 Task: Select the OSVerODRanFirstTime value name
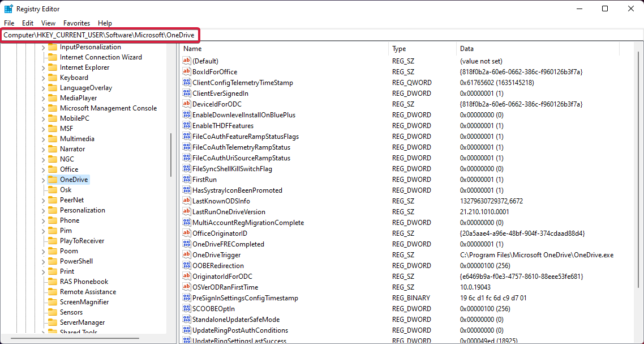click(225, 287)
